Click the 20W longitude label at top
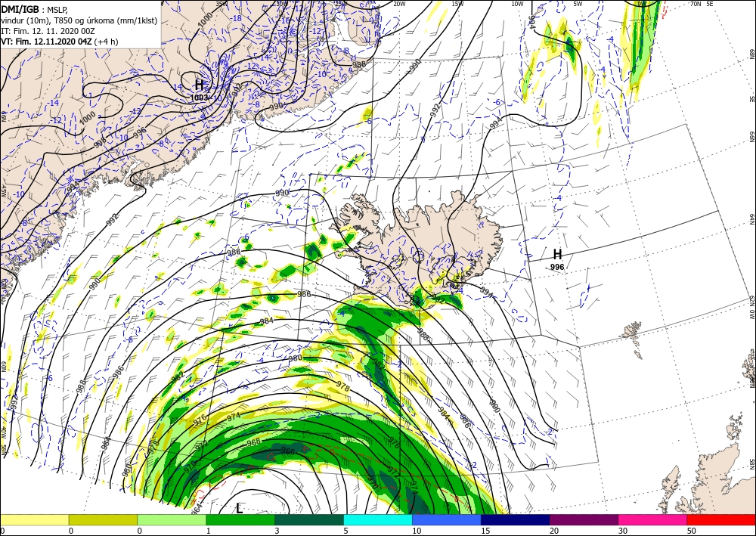 [x=398, y=4]
